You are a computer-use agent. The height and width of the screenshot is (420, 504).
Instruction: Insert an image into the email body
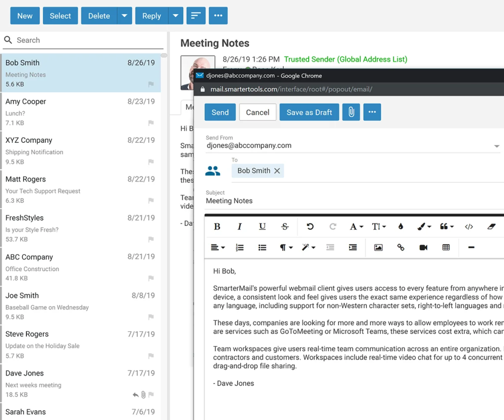click(x=378, y=247)
